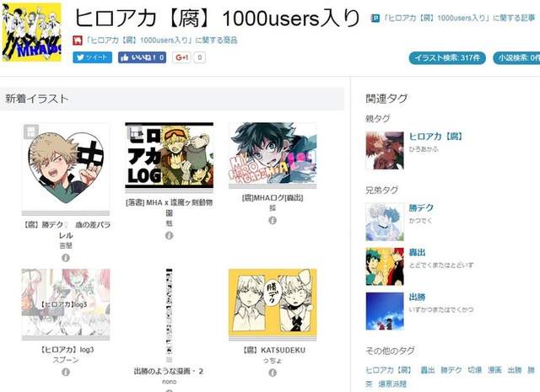This screenshot has width=540, height=392.
Task: Open the ヒロアカ LOG illustration thumbnail
Action: coord(169,156)
